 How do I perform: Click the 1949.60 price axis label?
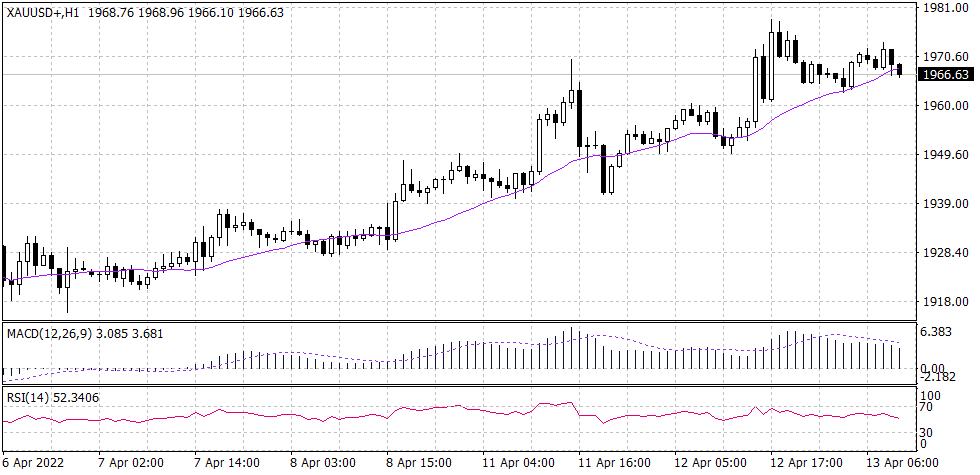pos(945,155)
